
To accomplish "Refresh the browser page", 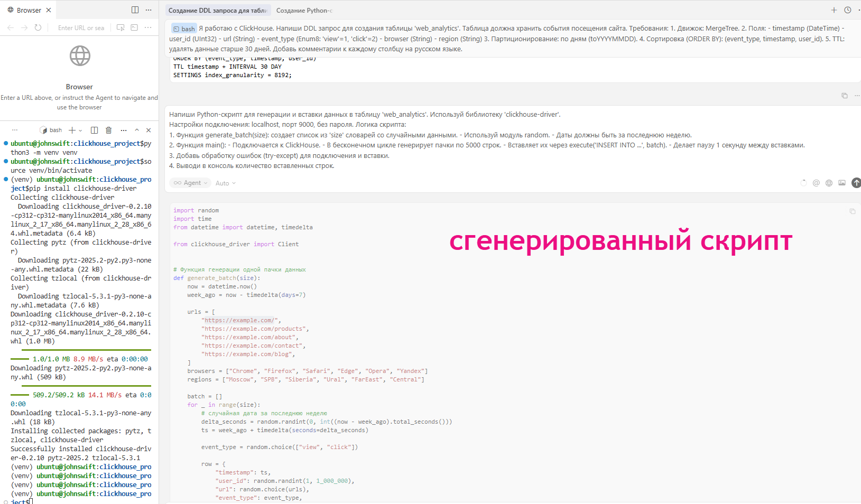I will click(38, 27).
